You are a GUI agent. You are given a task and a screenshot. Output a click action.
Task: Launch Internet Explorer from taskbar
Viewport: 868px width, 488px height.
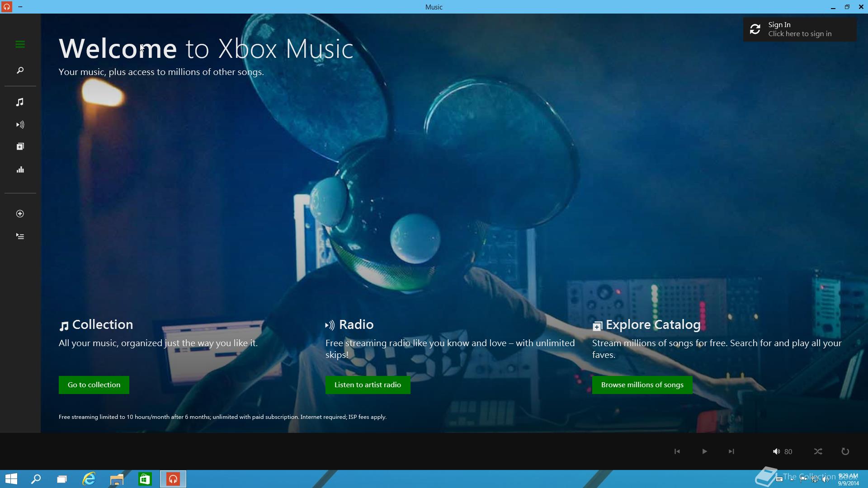click(89, 479)
